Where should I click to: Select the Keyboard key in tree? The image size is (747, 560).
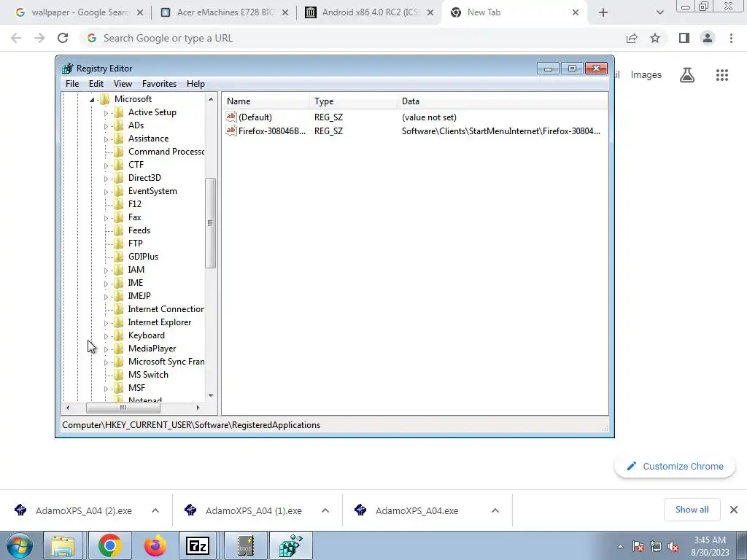(146, 335)
